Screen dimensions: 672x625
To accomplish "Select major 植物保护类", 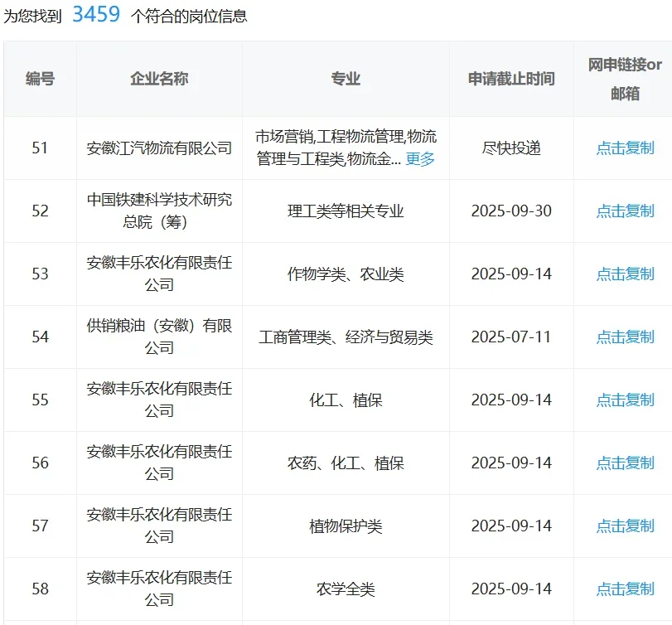I will tap(346, 526).
